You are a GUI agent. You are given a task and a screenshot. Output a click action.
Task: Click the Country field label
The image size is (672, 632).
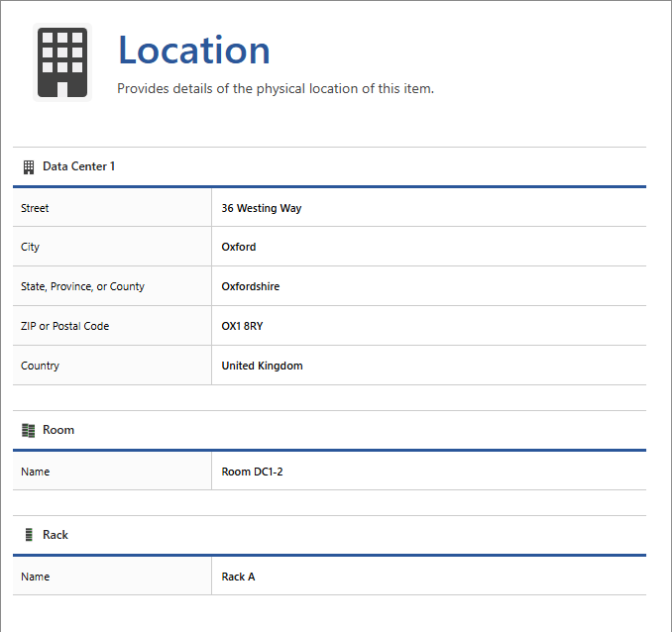40,366
